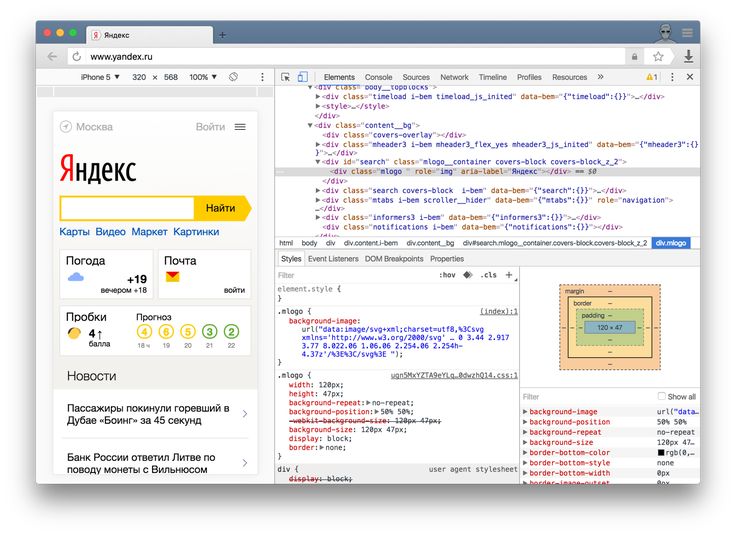Enable the Show all checkbox
736x535 pixels.
[661, 396]
